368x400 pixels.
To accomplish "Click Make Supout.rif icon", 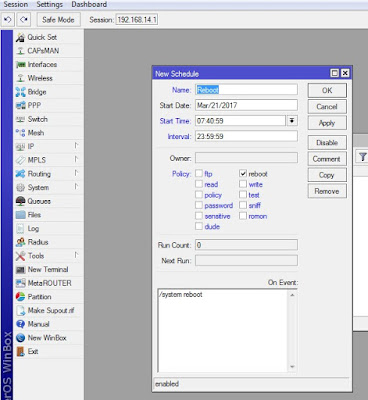I will pyautogui.click(x=20, y=311).
